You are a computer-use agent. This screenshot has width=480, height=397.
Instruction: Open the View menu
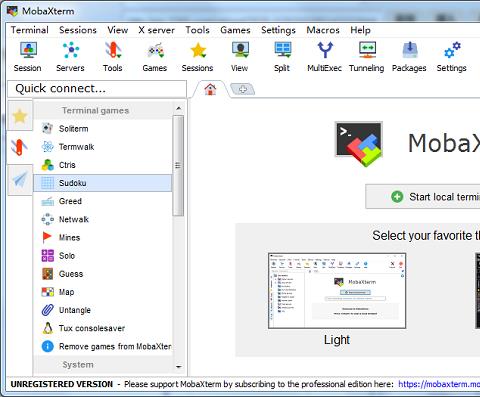pyautogui.click(x=118, y=30)
